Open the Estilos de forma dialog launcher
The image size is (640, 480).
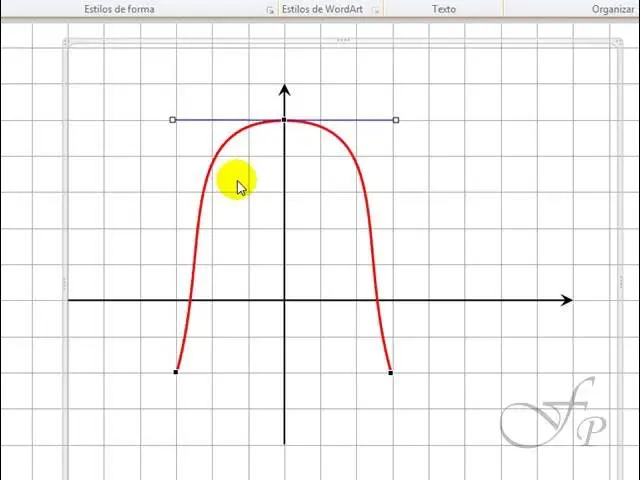[x=270, y=11]
